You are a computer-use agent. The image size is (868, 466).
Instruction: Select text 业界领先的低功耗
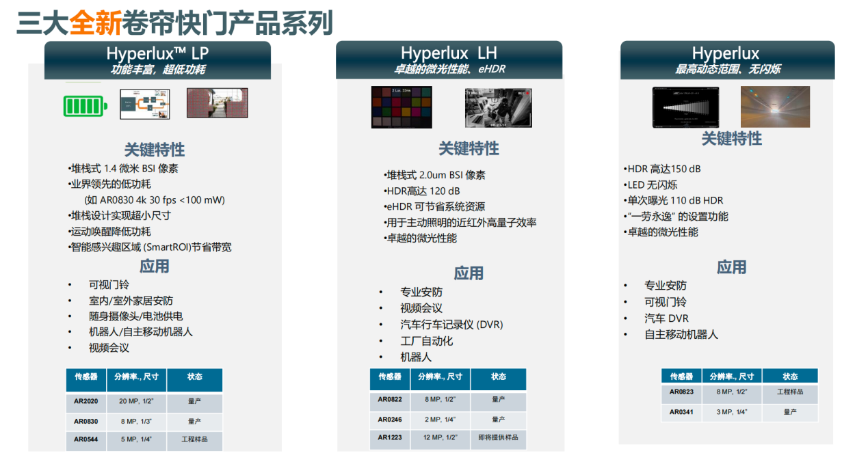[110, 184]
